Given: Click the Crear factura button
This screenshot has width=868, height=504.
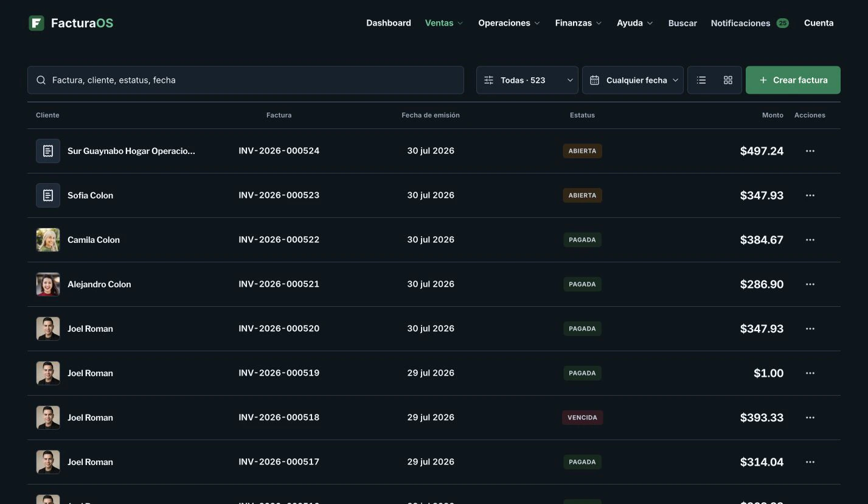Looking at the screenshot, I should (x=793, y=80).
